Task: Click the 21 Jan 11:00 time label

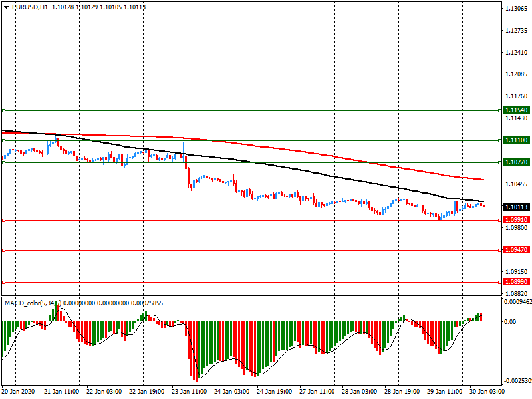Action: pos(62,392)
